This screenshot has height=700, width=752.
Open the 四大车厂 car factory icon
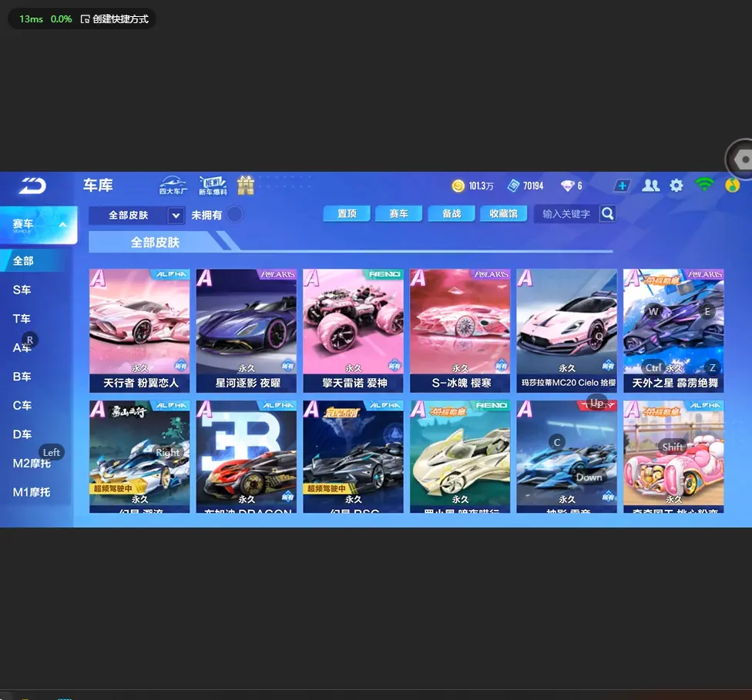[x=173, y=186]
